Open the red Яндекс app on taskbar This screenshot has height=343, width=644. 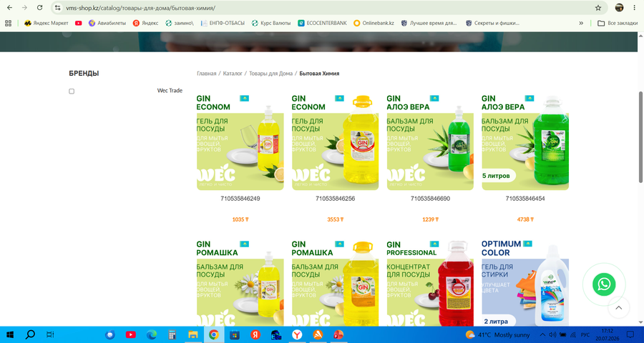click(255, 334)
